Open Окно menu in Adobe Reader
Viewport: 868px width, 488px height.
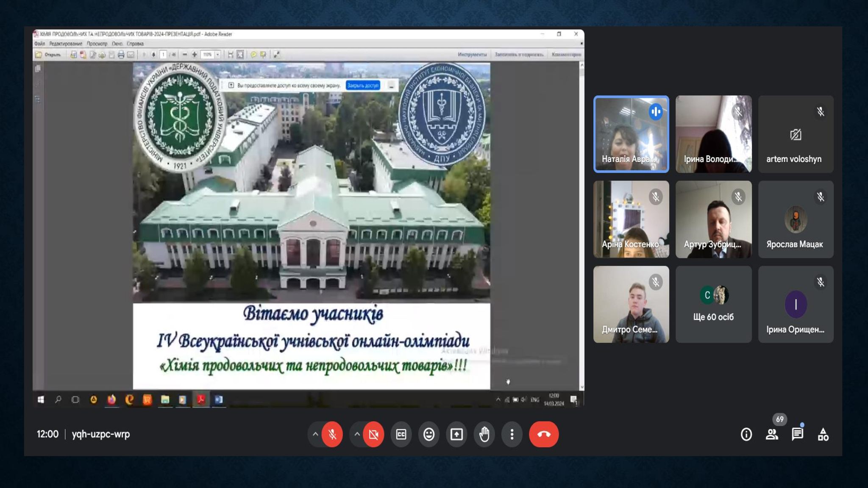[x=117, y=44]
